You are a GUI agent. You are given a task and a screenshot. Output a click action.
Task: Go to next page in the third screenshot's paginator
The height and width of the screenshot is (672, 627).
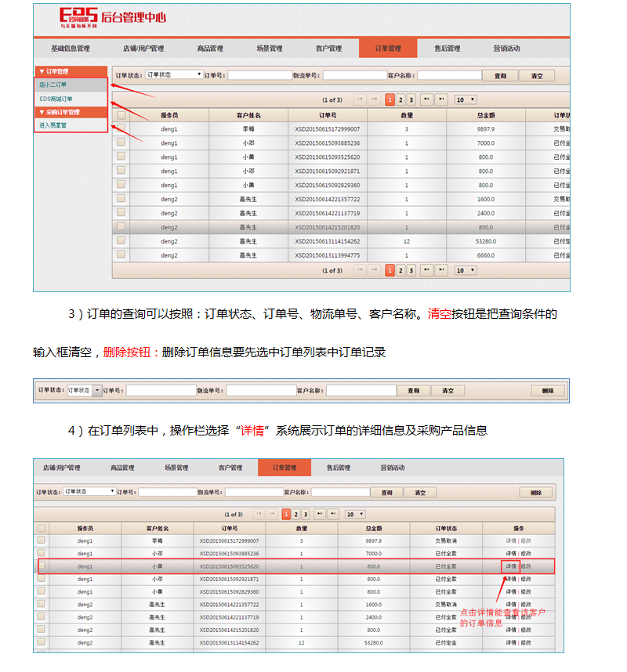click(320, 514)
